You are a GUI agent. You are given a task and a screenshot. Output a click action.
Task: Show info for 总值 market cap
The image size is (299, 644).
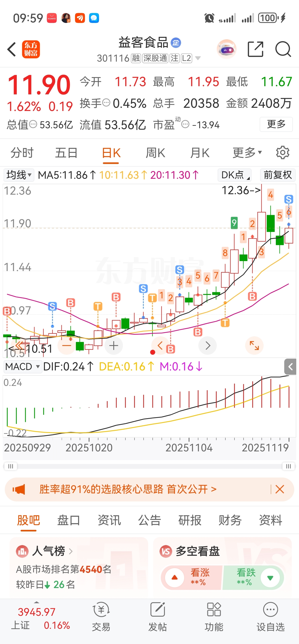[33, 124]
